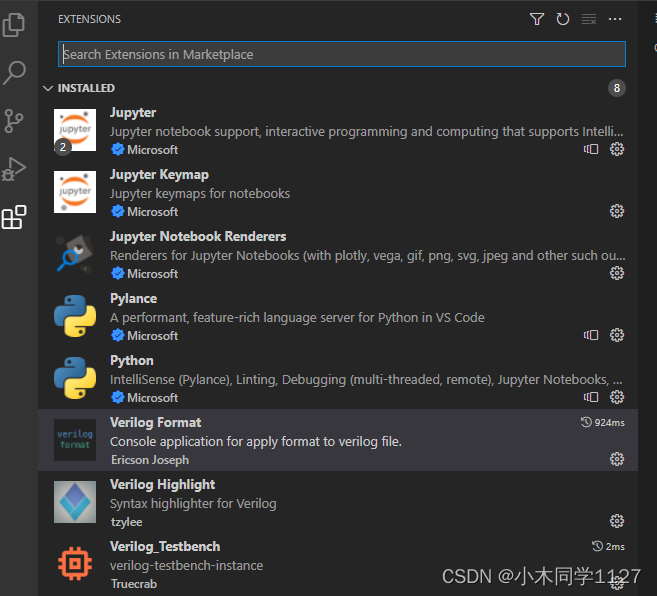Click the 'Jupyter keymaps for notebooks' description
657x596 pixels.
[200, 193]
